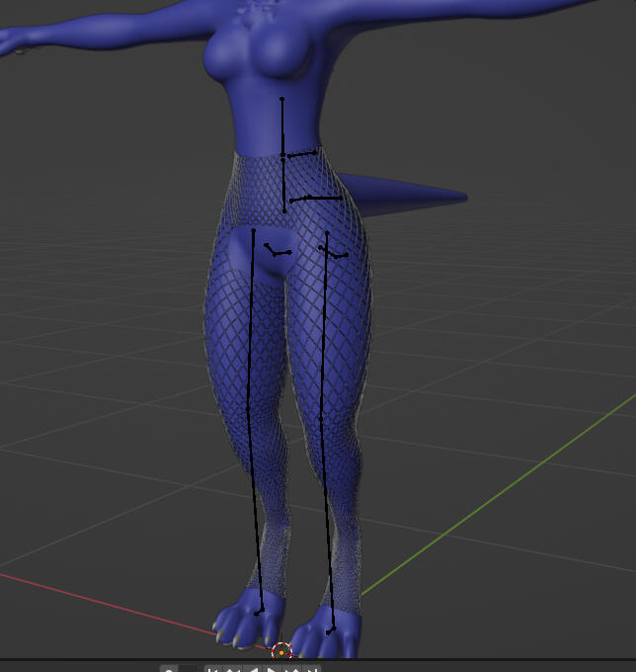Click the 3D cursor at the origin
This screenshot has width=636, height=672.
pyautogui.click(x=282, y=651)
